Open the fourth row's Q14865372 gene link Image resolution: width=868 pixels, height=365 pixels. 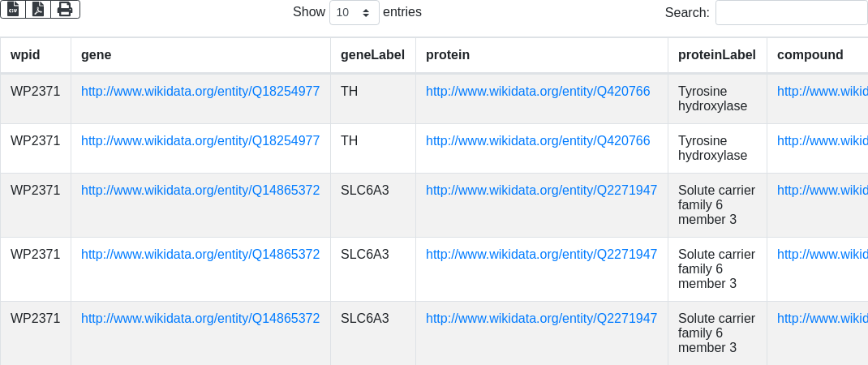point(200,255)
